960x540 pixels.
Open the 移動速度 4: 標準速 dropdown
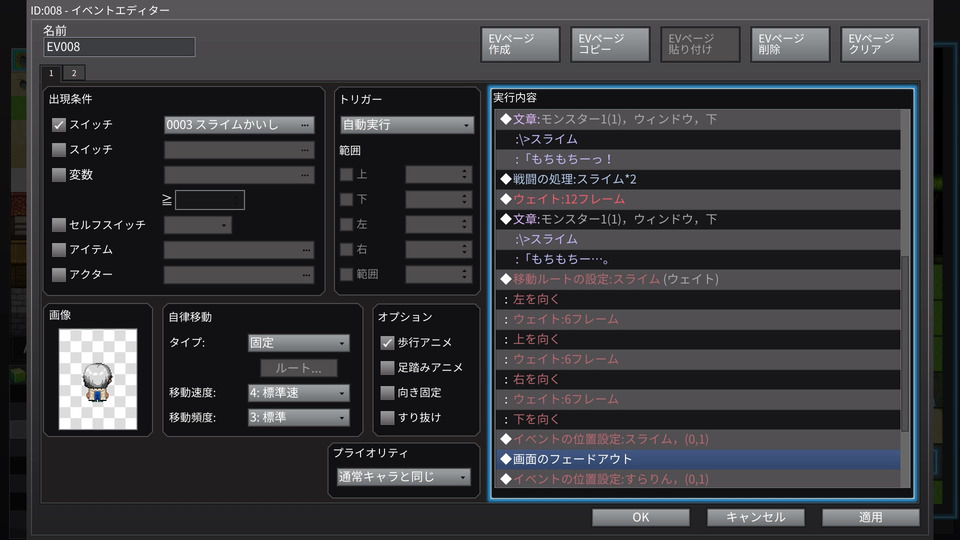[299, 392]
